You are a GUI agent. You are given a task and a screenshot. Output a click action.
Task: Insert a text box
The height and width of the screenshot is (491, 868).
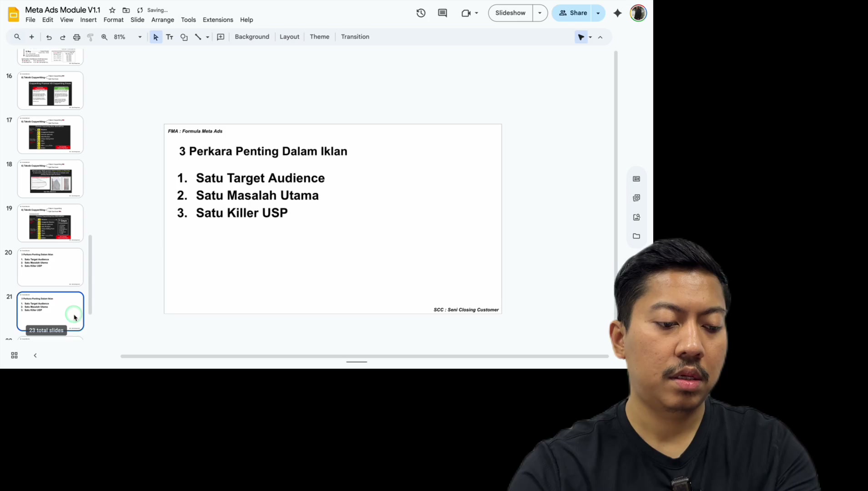pyautogui.click(x=170, y=37)
